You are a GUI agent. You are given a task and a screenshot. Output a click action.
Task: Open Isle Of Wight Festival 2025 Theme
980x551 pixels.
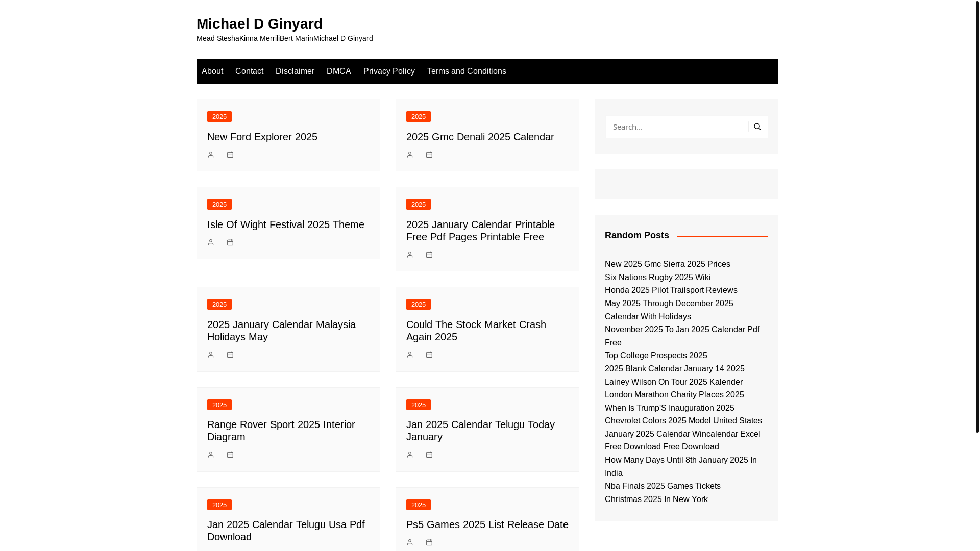[x=286, y=224]
